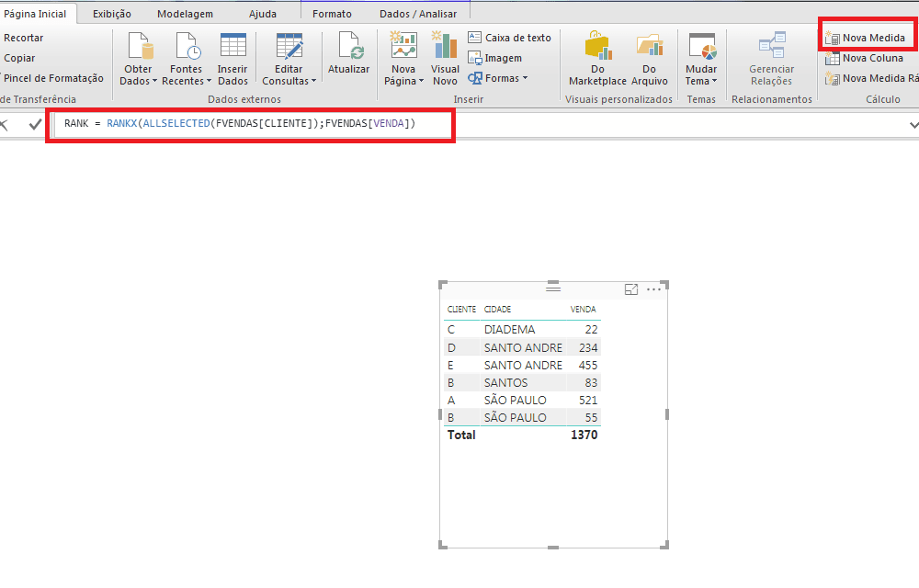The width and height of the screenshot is (919, 588).
Task: Open Gerenciar Relações
Action: coord(771,59)
